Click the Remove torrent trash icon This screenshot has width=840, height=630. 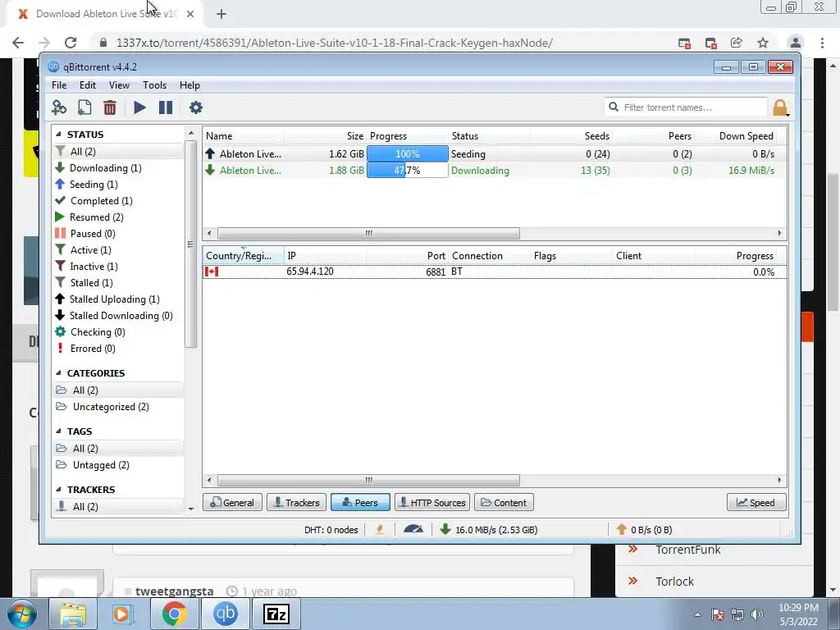pos(110,107)
